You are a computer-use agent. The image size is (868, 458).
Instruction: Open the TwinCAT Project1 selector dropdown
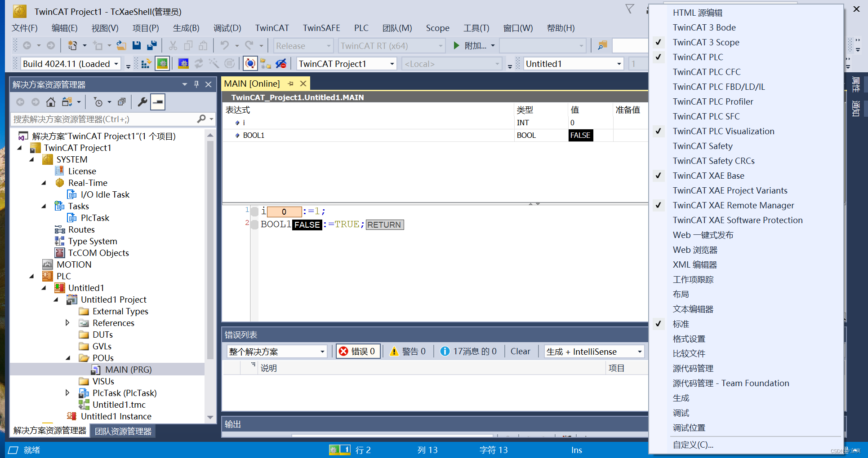tap(392, 64)
